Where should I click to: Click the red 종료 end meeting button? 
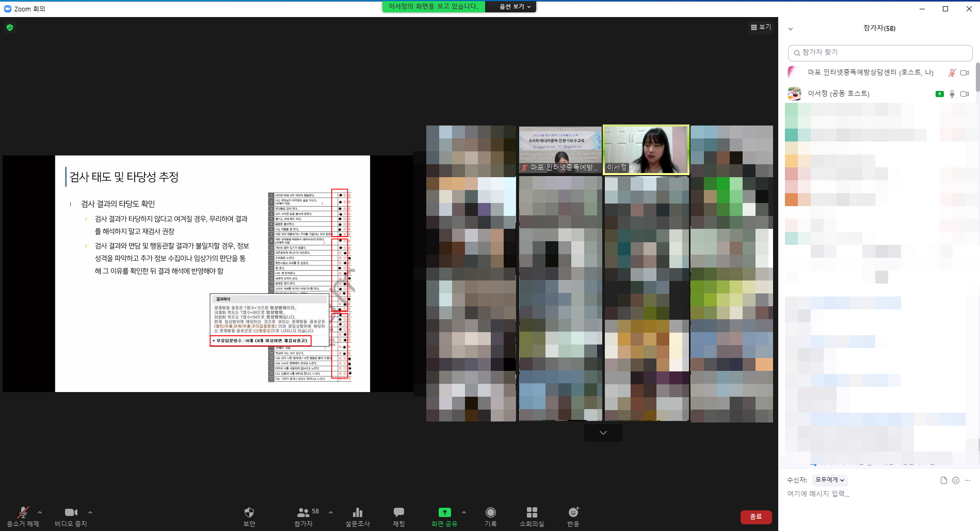756,517
